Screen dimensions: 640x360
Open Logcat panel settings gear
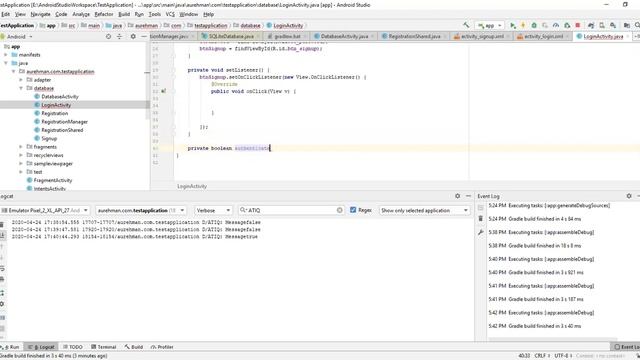[458, 196]
